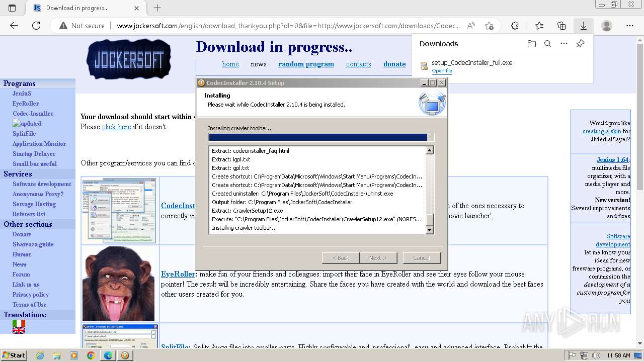Open Windows Media Player taskbar icon
Image resolution: width=644 pixels, height=362 pixels.
74,355
